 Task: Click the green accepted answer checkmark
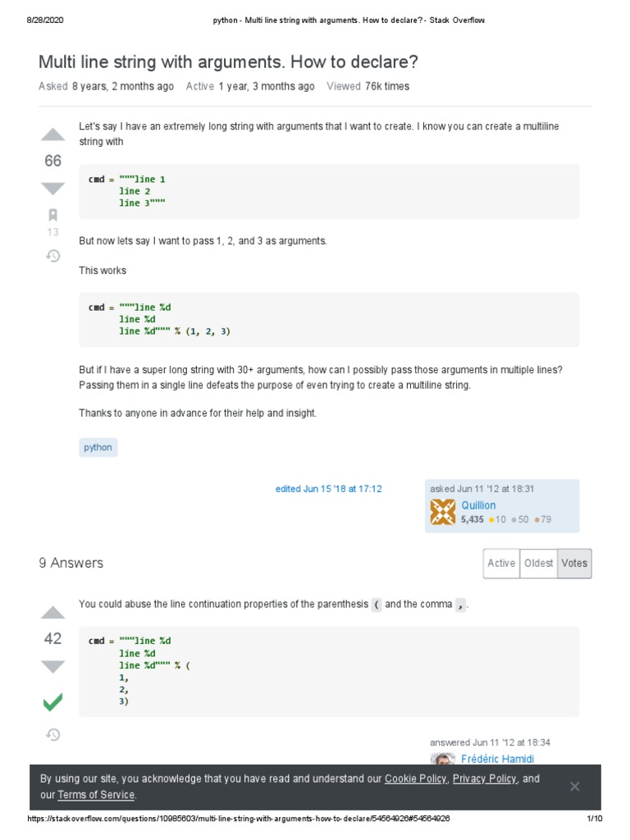[52, 702]
